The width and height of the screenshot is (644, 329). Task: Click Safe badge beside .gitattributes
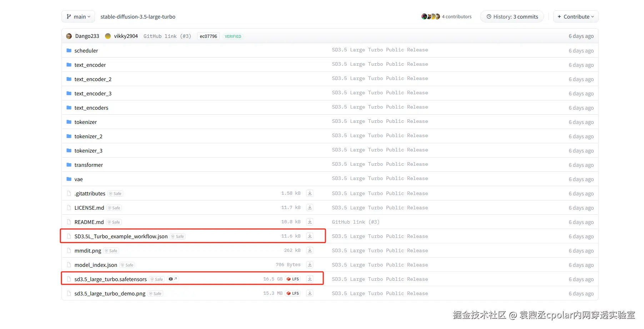[115, 194]
